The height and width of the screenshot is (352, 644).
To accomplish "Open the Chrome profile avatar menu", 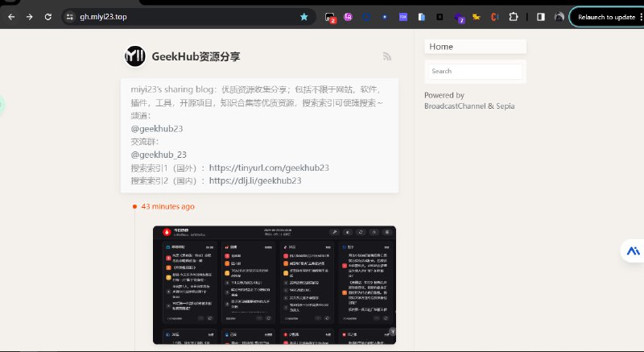I will pyautogui.click(x=559, y=16).
